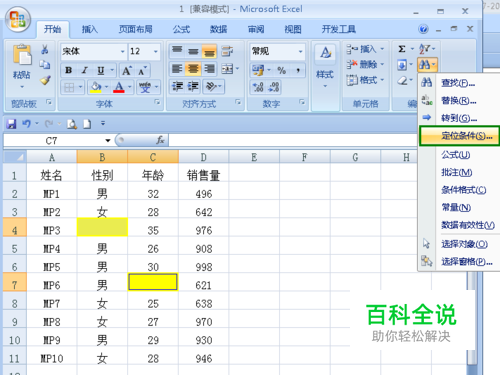Toggle center text alignment
Viewport: 500px width, 375px height.
click(193, 69)
